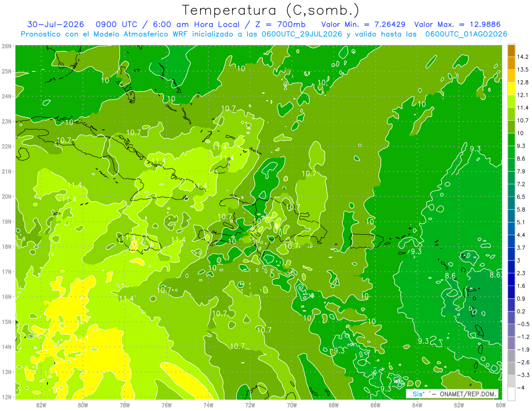The image size is (532, 411).
Task: Click the 80W longitude label
Action: pyautogui.click(x=83, y=405)
